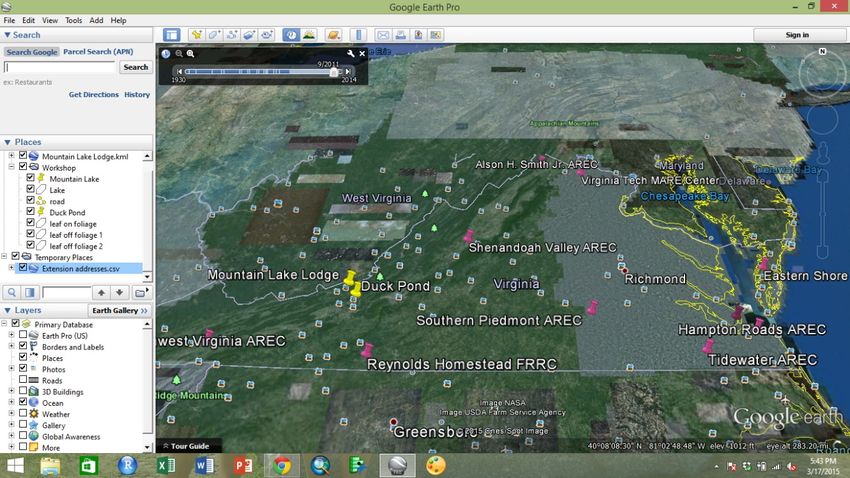Expand the Global Awareness layer node
The width and height of the screenshot is (850, 478).
pos(11,435)
